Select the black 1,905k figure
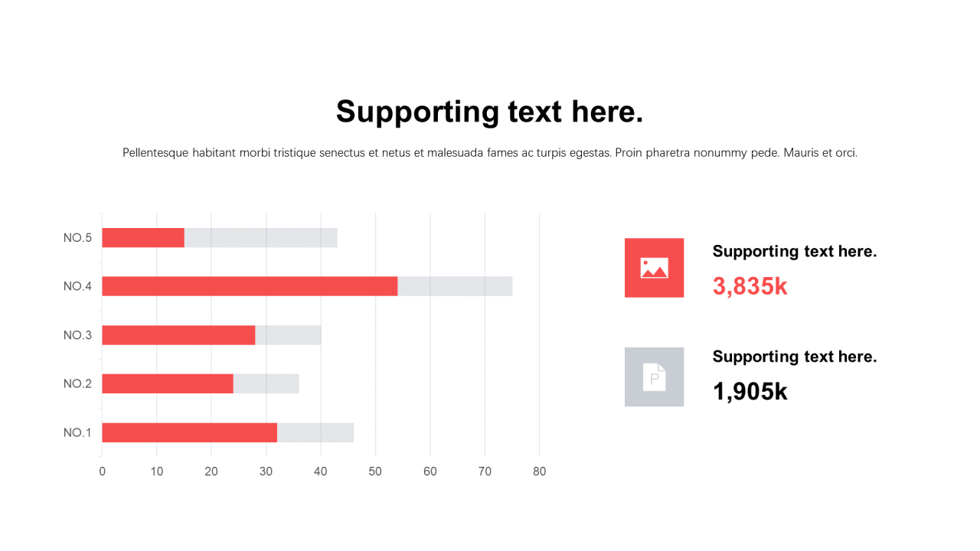 750,392
